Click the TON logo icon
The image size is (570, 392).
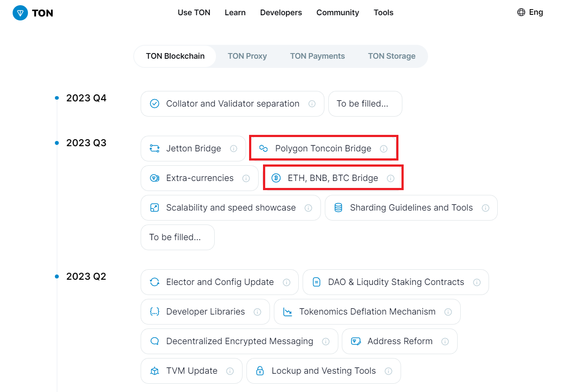tap(20, 13)
